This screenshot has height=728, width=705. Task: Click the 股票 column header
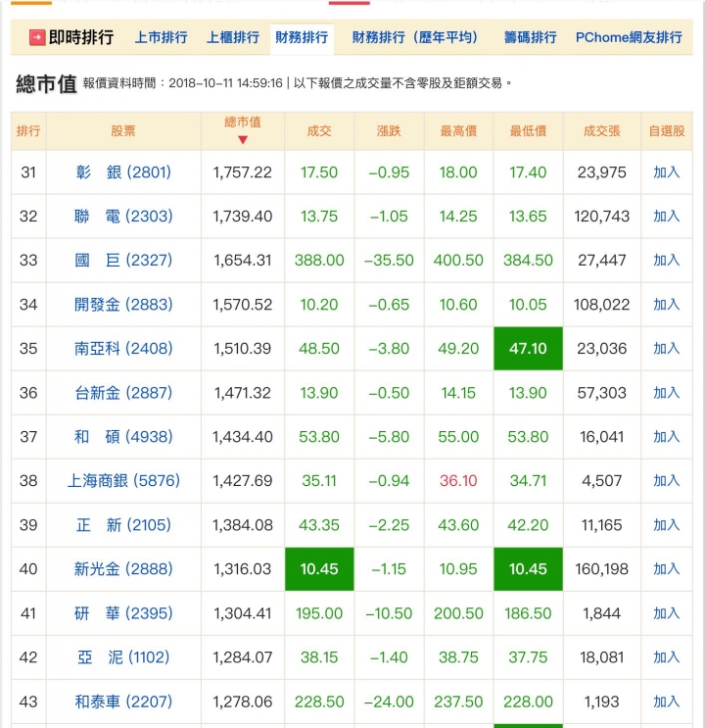pyautogui.click(x=123, y=131)
